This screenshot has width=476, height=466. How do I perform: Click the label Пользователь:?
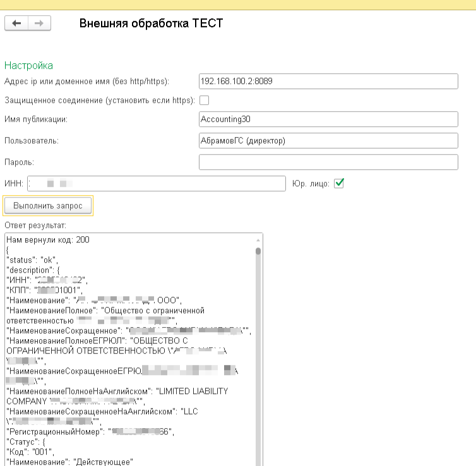click(32, 141)
